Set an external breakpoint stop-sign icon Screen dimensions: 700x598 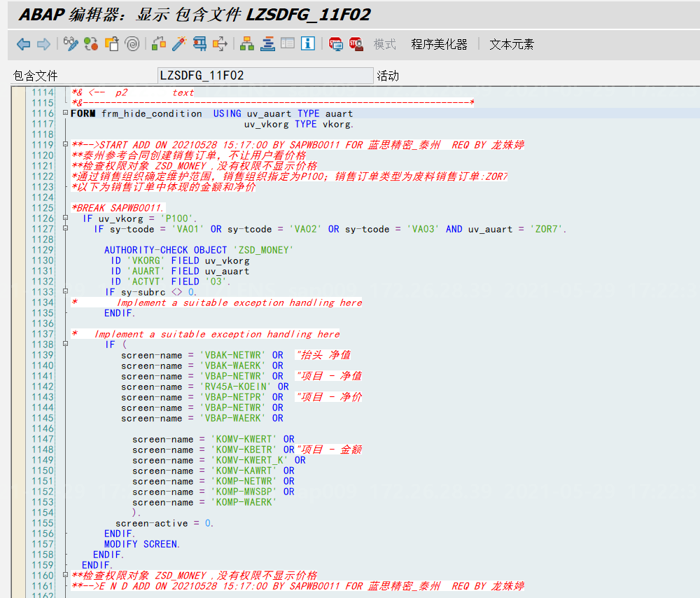(x=357, y=43)
